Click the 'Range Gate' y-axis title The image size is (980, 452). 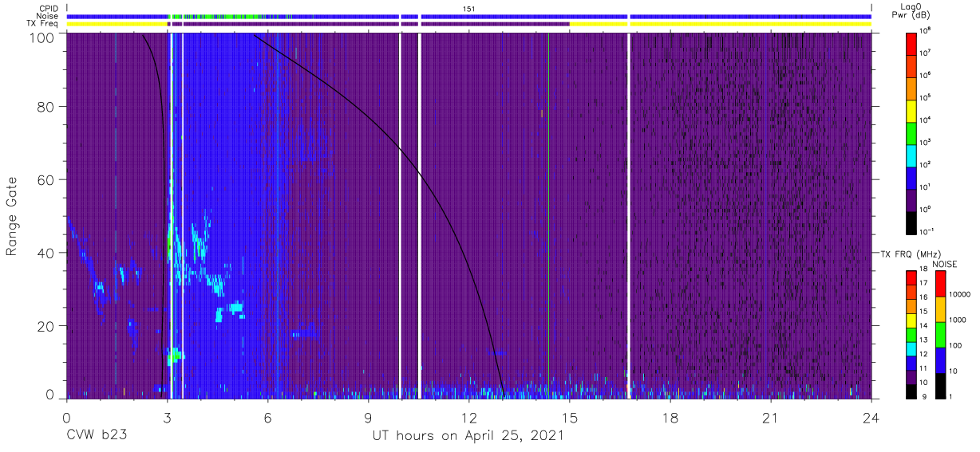12,215
